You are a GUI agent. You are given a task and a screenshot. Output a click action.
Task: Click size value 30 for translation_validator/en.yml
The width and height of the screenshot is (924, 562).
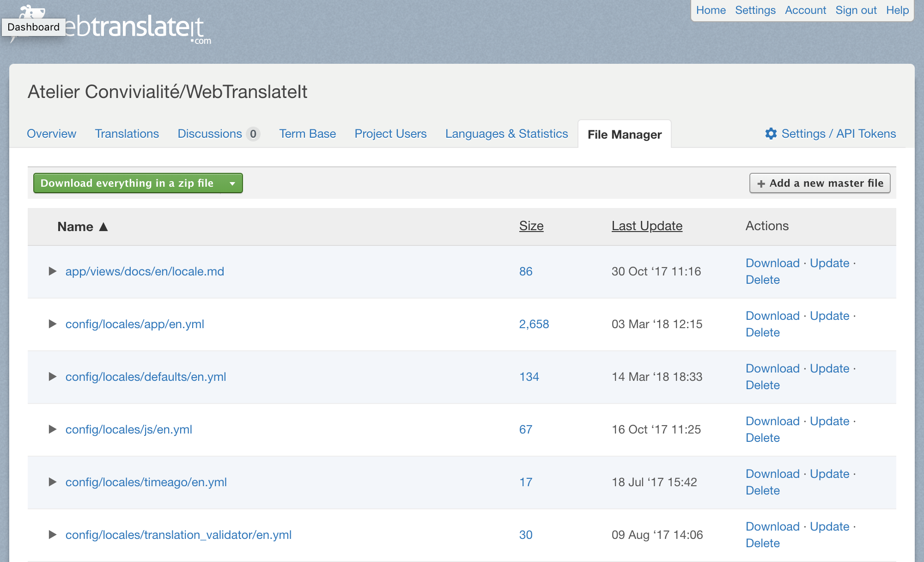[526, 535]
